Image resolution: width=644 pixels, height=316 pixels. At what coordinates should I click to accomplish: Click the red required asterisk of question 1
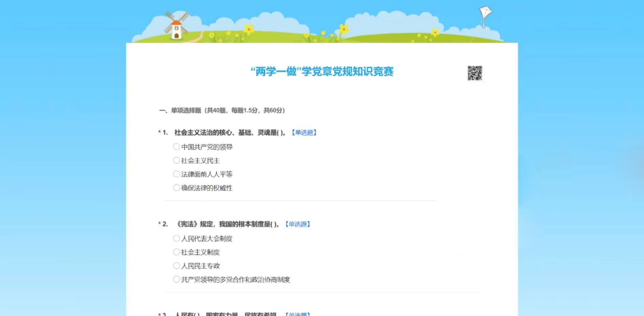coord(159,132)
